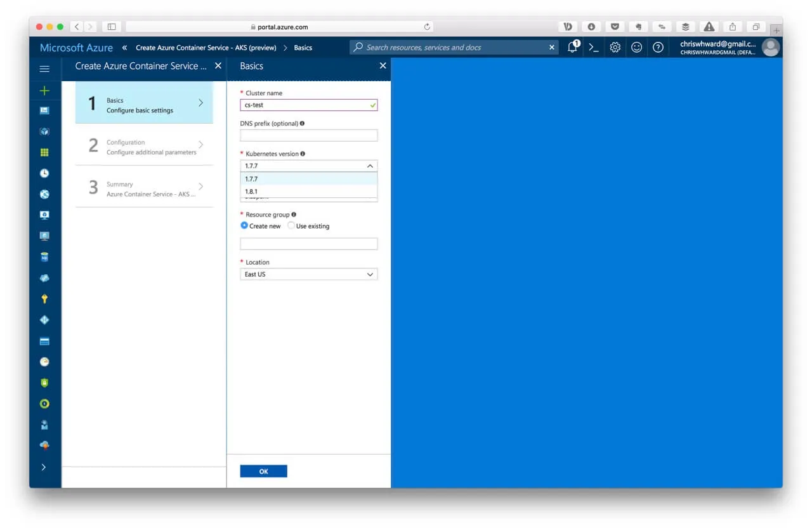812x530 pixels.
Task: Open the help question mark icon
Action: [658, 47]
